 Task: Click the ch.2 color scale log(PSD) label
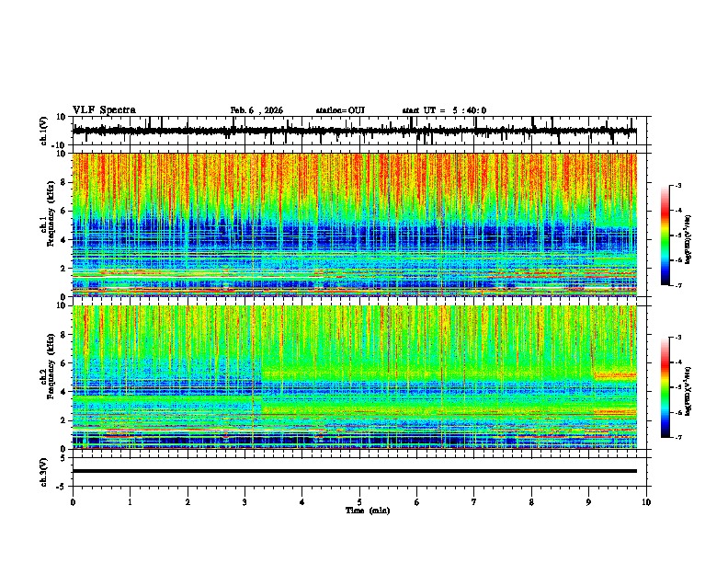(x=688, y=391)
